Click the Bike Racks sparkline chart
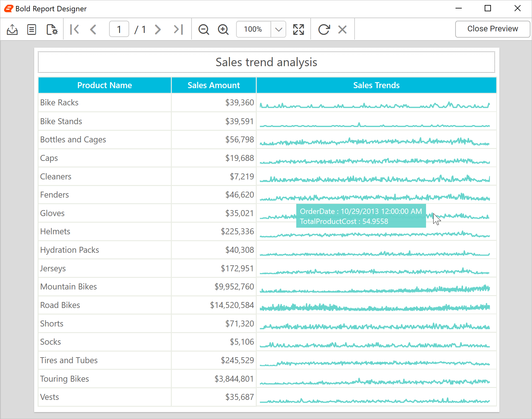The height and width of the screenshot is (419, 532). 375,105
